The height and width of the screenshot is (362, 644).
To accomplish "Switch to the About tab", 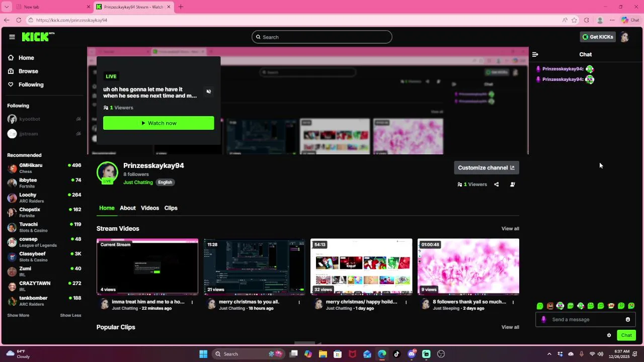I will (x=127, y=208).
